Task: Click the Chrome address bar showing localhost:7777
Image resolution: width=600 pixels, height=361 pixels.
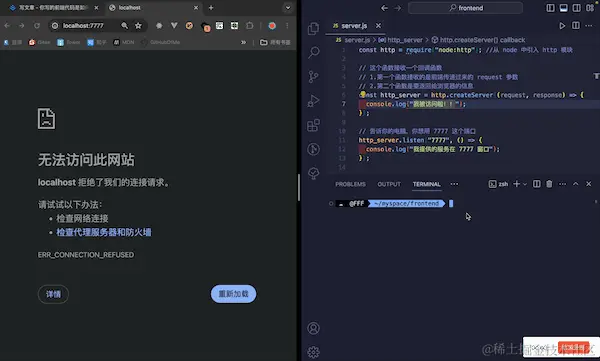Action: tap(83, 26)
